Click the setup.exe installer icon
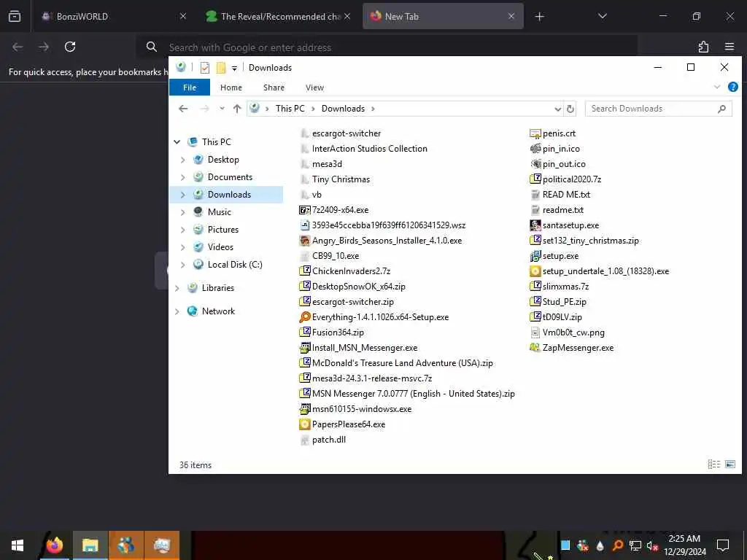Screen dimensions: 747x560 tap(535, 256)
